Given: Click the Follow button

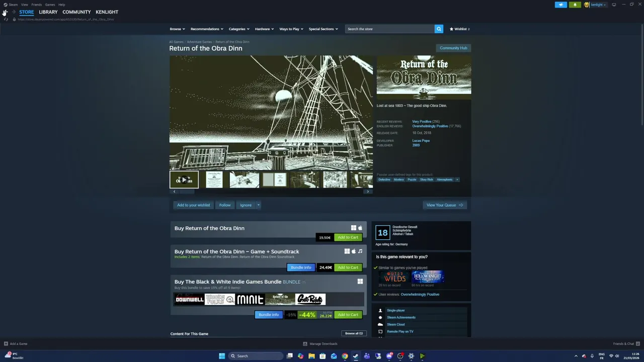Looking at the screenshot, I should [225, 205].
